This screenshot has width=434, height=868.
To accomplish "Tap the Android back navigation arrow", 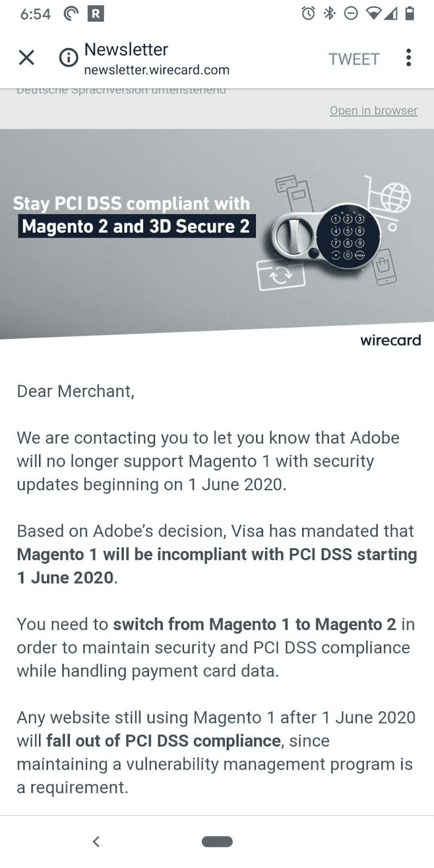I will pos(96,841).
